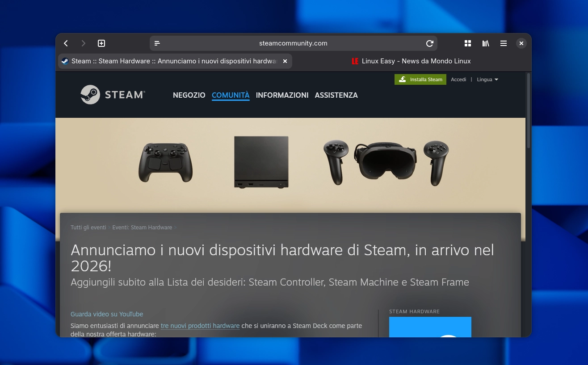Open the Firefox Library

coord(486,43)
